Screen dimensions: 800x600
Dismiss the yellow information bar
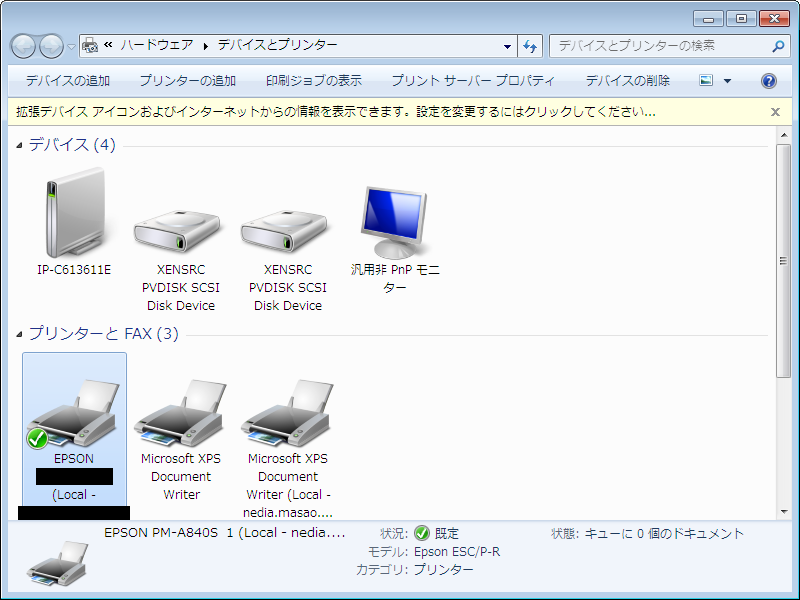tap(775, 112)
